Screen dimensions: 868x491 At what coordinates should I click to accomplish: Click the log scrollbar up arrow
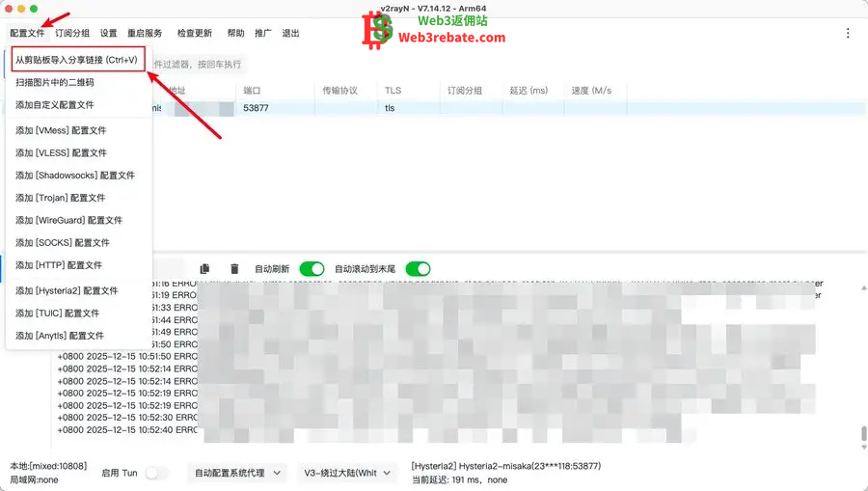click(x=863, y=287)
